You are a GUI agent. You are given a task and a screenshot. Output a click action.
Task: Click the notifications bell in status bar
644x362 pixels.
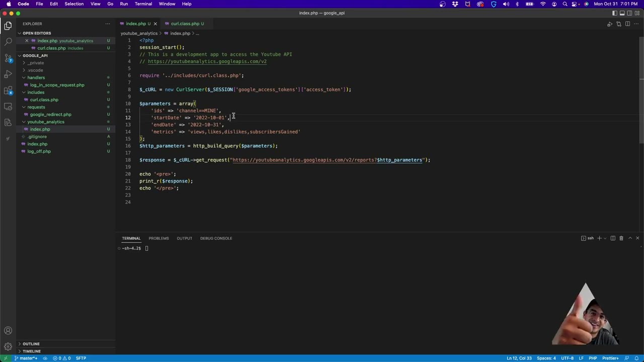pos(636,358)
